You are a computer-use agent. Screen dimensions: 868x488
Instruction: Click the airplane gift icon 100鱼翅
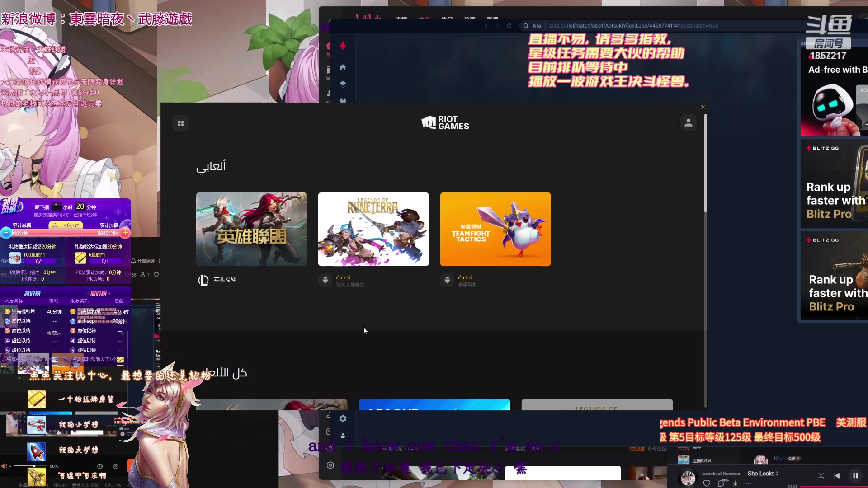point(15,258)
